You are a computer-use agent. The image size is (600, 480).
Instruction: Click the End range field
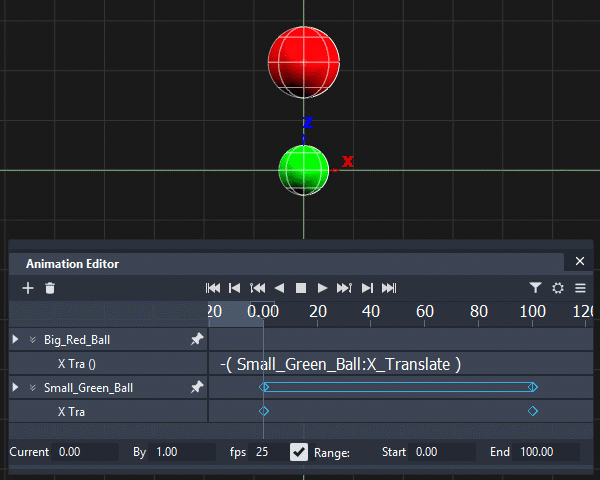point(546,452)
